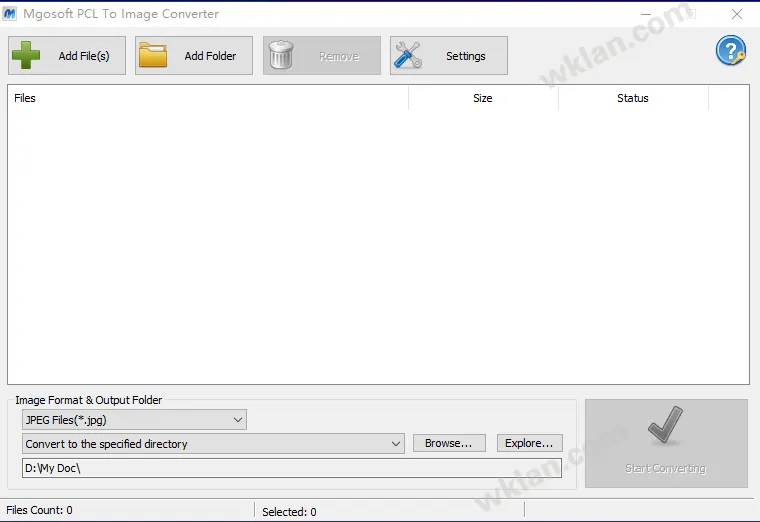Image resolution: width=760 pixels, height=522 pixels.
Task: Open the JPEG Files(*.jpg) format dropdown
Action: coord(134,420)
